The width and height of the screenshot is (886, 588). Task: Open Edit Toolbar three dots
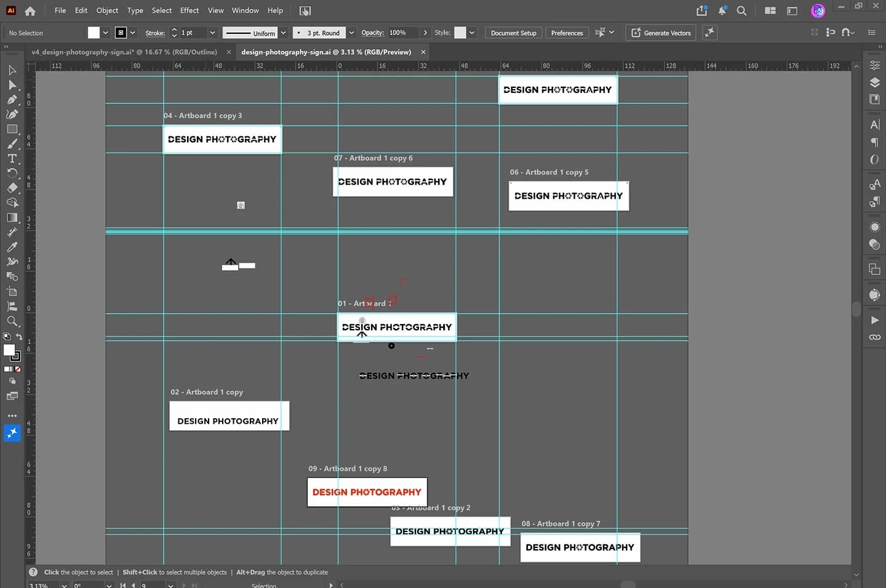tap(12, 416)
